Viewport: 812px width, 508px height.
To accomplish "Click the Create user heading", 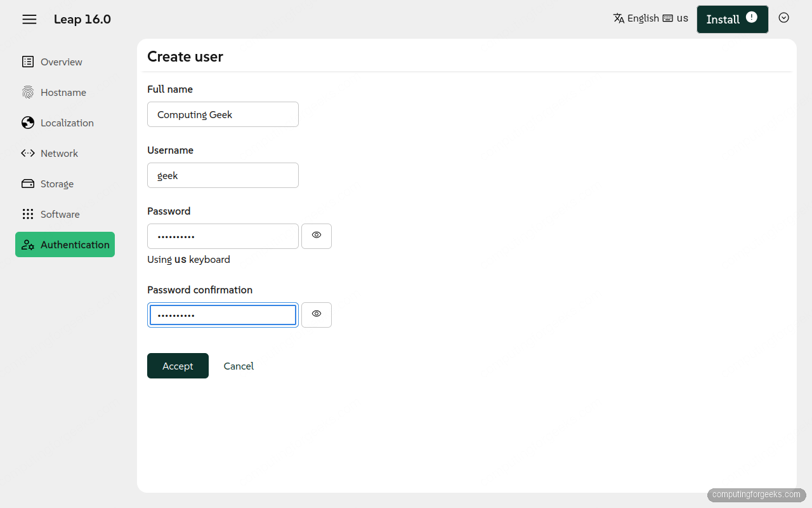I will point(185,57).
